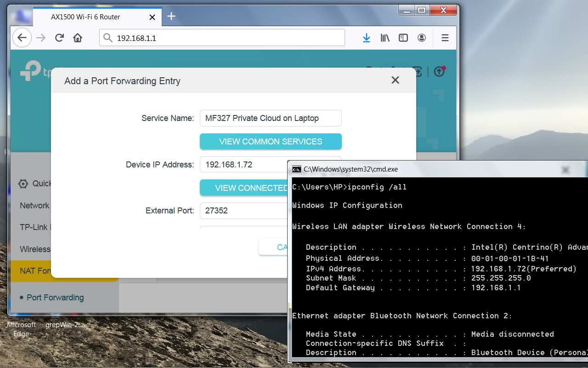Toggle the browser sidebar view icon
Image resolution: width=588 pixels, height=368 pixels.
(x=403, y=38)
